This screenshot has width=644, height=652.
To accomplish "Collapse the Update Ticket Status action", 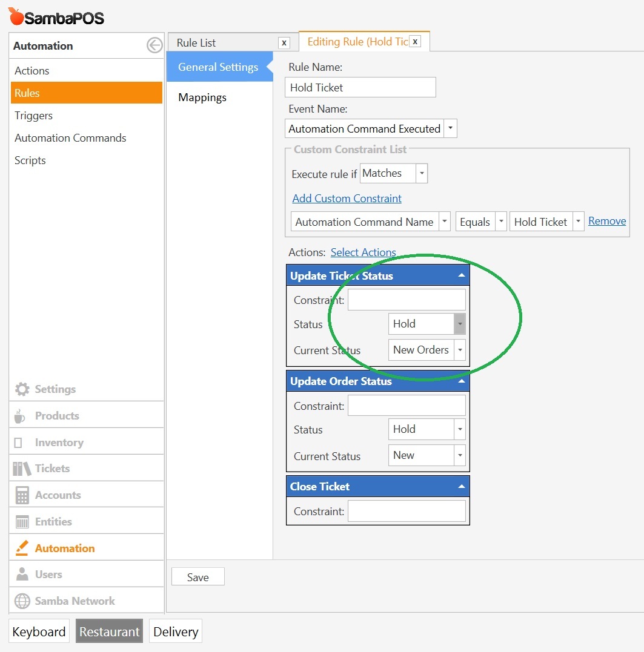I will pyautogui.click(x=462, y=275).
